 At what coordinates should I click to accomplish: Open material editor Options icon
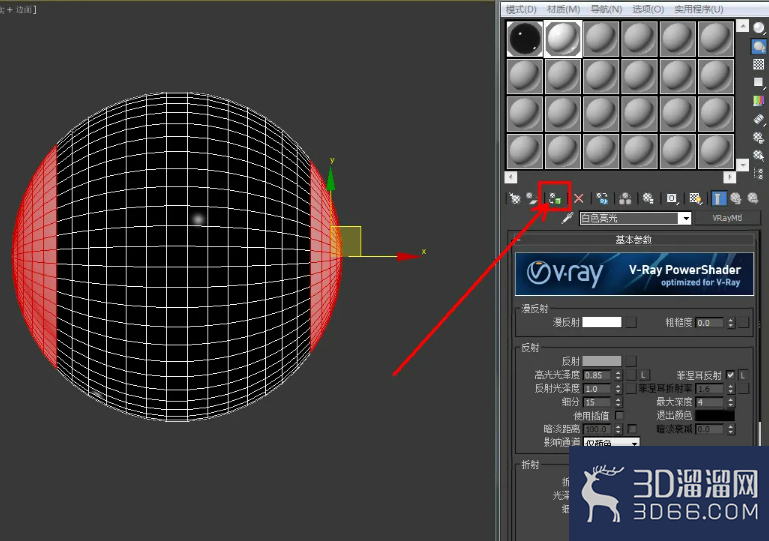click(x=759, y=138)
